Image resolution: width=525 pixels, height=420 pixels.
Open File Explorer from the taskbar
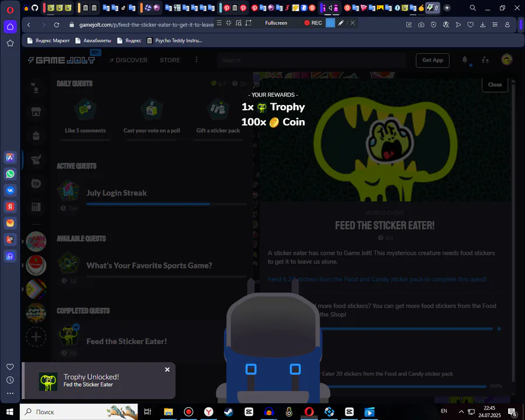pos(169,412)
